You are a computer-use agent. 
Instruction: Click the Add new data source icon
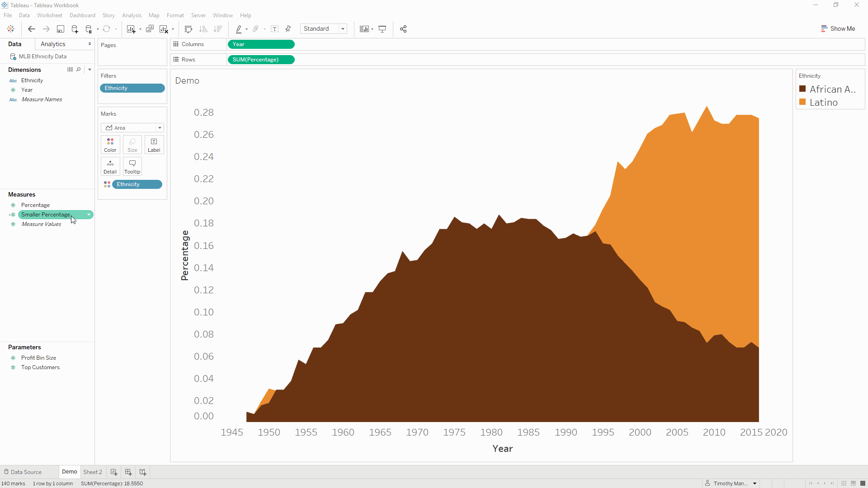75,29
